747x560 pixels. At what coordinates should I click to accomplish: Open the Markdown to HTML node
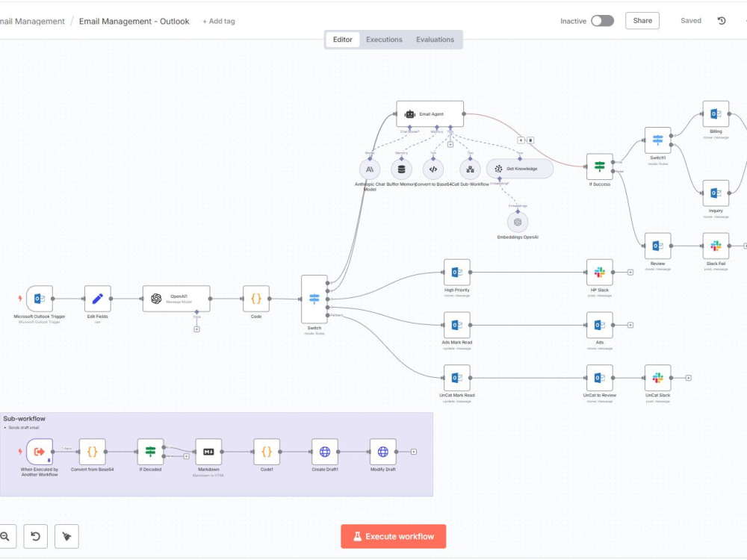(208, 452)
